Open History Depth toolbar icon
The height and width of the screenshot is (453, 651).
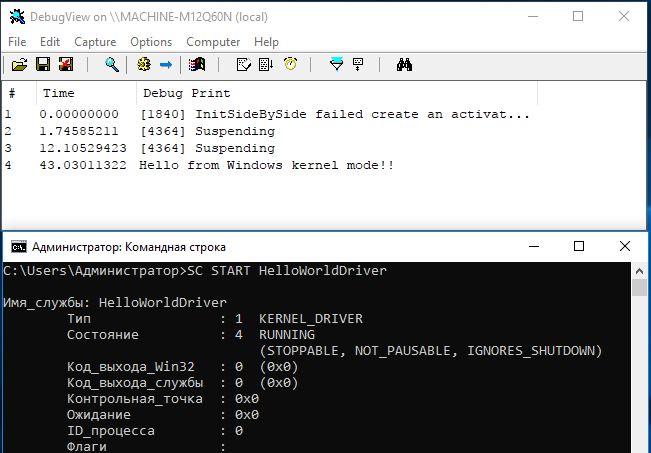coord(358,65)
